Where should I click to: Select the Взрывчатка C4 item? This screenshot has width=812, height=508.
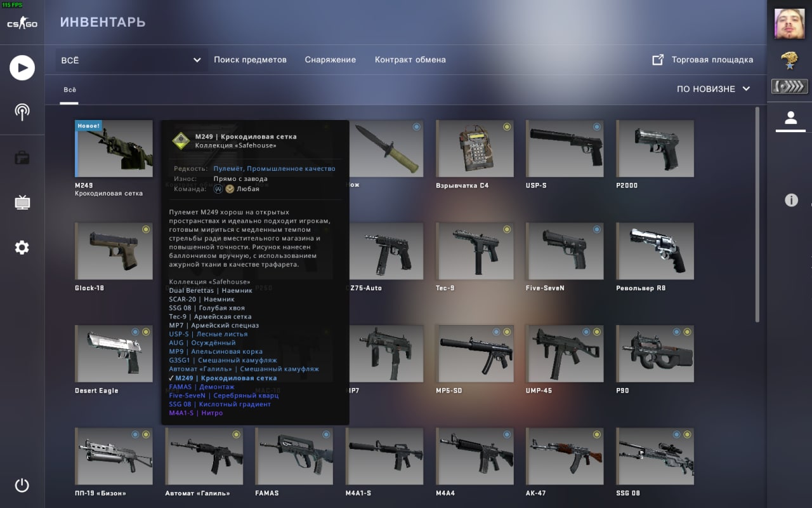[475, 149]
